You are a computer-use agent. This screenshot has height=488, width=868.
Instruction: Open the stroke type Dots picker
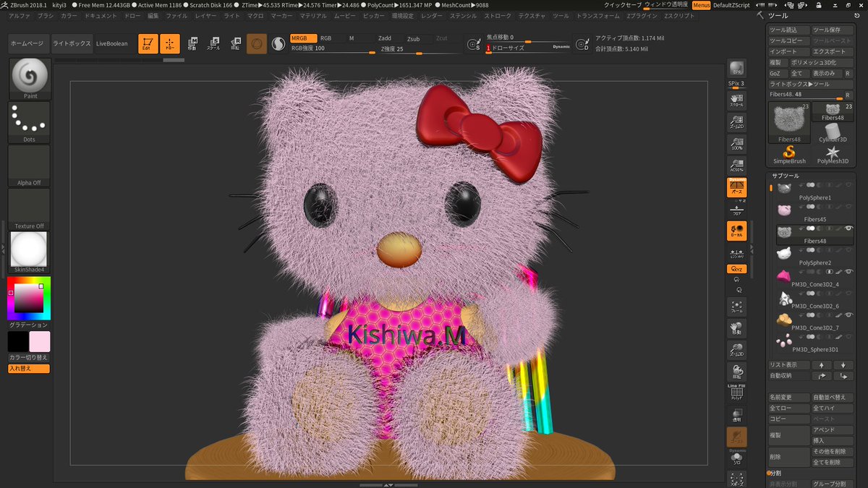click(30, 122)
